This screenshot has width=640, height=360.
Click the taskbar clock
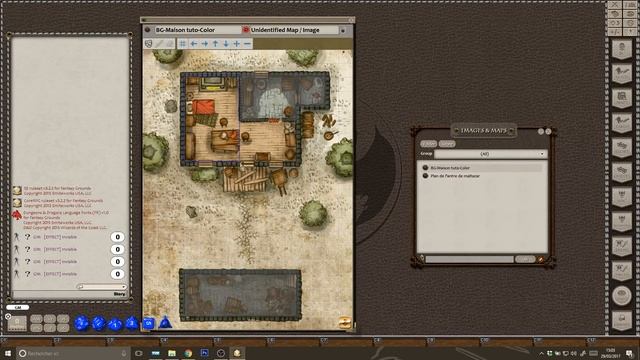(611, 353)
